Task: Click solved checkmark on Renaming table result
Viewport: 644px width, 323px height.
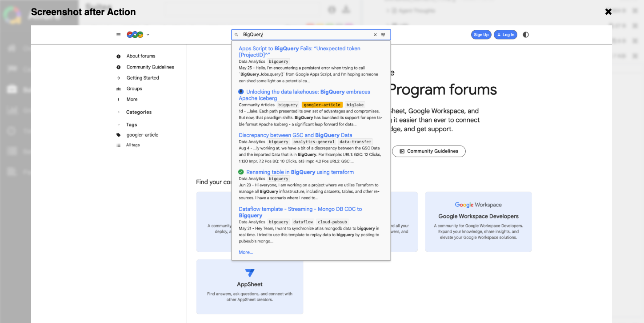Action: click(241, 172)
